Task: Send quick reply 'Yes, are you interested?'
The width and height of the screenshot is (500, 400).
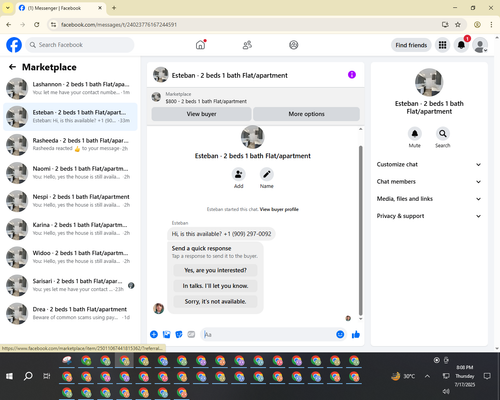Action: (x=215, y=270)
